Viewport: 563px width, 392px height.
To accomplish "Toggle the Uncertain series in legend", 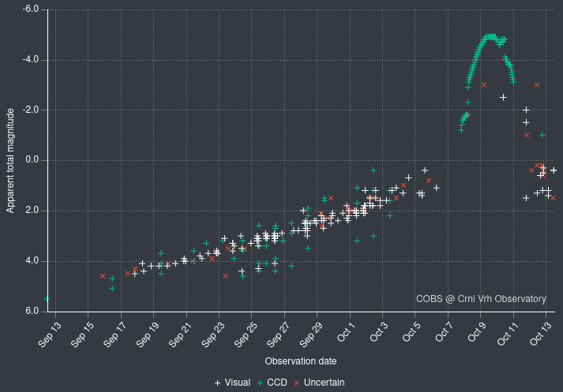I will [x=319, y=383].
